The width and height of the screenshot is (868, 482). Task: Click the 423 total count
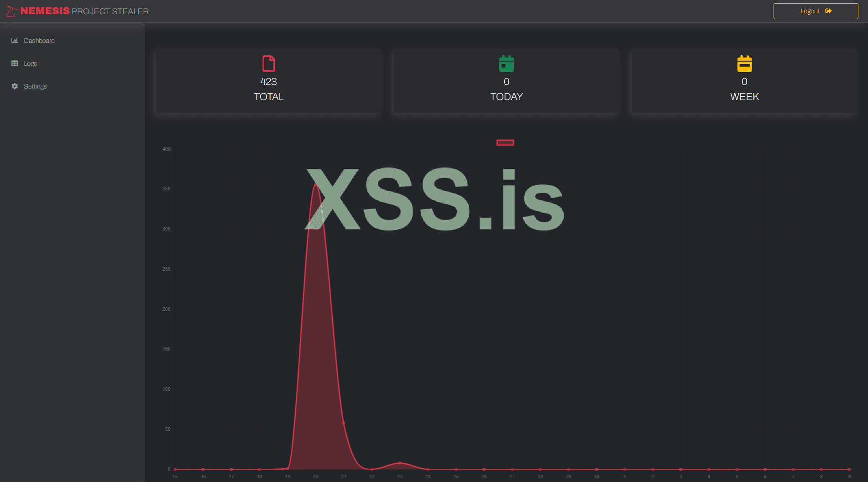pyautogui.click(x=269, y=82)
